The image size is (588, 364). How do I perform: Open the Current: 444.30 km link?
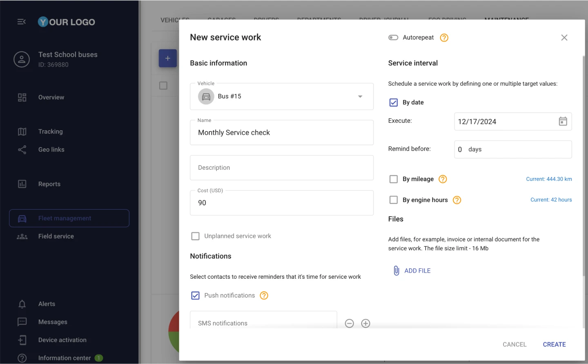(x=549, y=179)
